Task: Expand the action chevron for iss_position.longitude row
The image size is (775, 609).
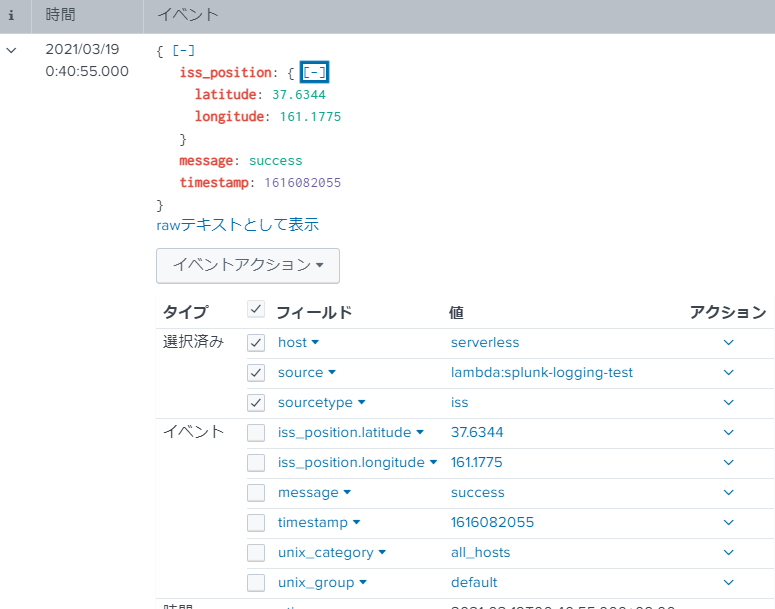Action: pos(729,463)
